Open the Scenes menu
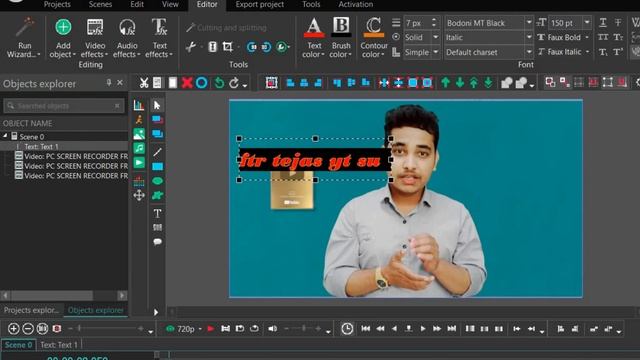Image resolution: width=640 pixels, height=360 pixels. point(100,4)
